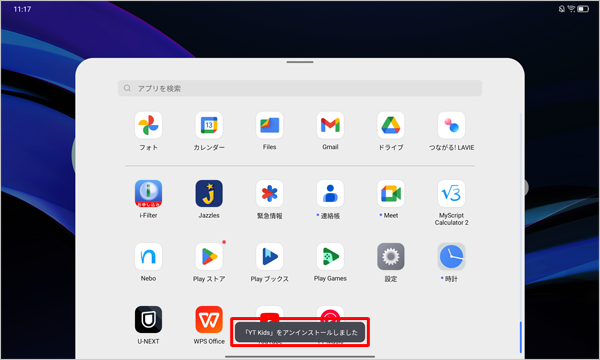Open the Settings (設定) app

[x=391, y=256]
